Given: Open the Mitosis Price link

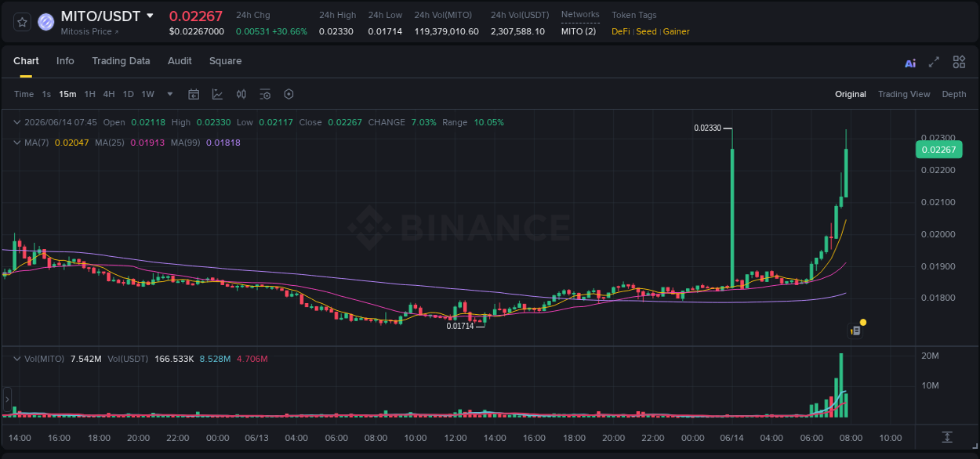Looking at the screenshot, I should click(x=89, y=32).
